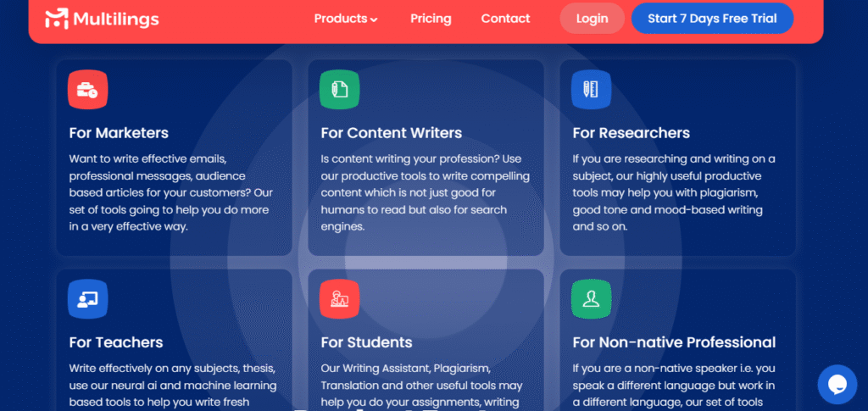868x411 pixels.
Task: Click the For Students heading
Action: pyautogui.click(x=366, y=342)
